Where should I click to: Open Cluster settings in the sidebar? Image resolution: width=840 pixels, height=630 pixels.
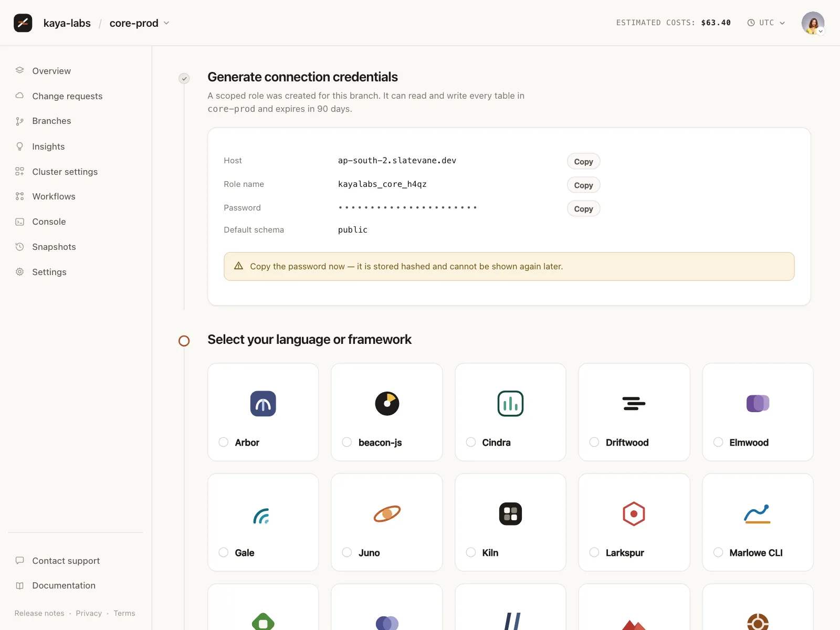(65, 172)
